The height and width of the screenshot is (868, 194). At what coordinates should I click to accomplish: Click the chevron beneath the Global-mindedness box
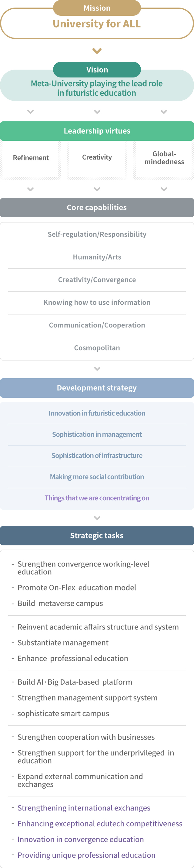pos(164,189)
